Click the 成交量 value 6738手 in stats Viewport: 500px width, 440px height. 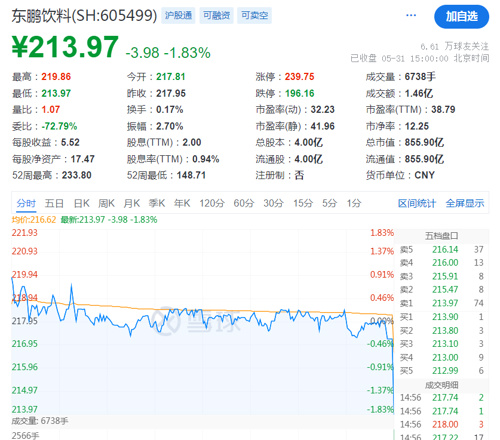click(x=420, y=77)
